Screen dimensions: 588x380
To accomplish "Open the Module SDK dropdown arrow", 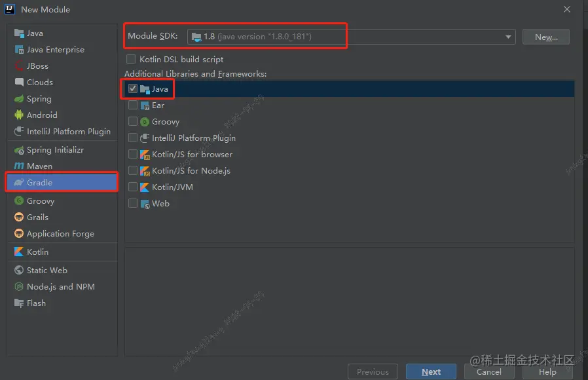I will coord(508,37).
